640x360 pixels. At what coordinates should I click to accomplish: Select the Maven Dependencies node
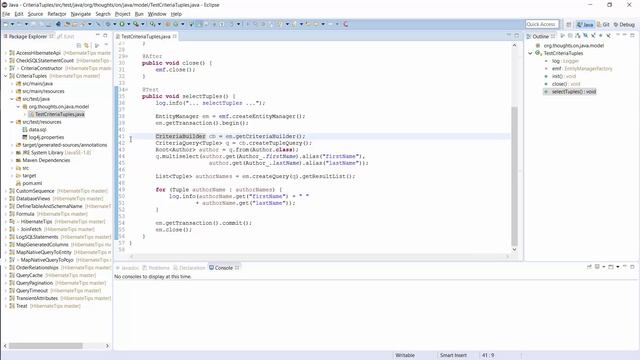(x=43, y=160)
